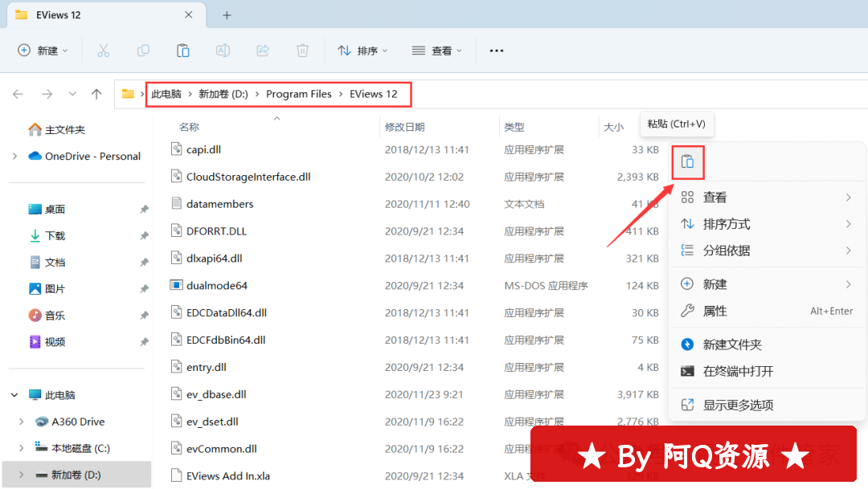Choose 在终端中打开 from context menu
The image size is (868, 489).
738,371
